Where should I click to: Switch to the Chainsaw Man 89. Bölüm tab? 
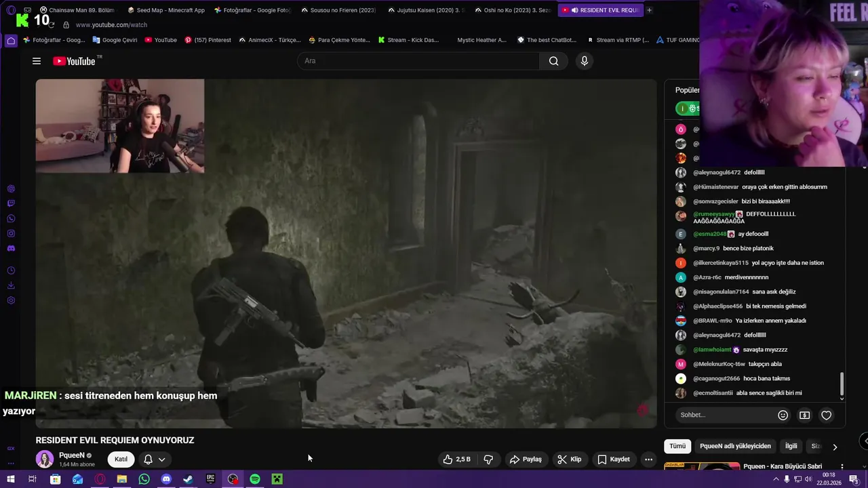coord(77,10)
